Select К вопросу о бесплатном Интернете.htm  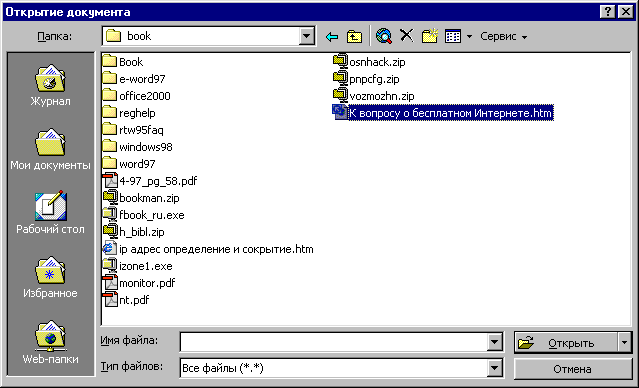tap(443, 112)
